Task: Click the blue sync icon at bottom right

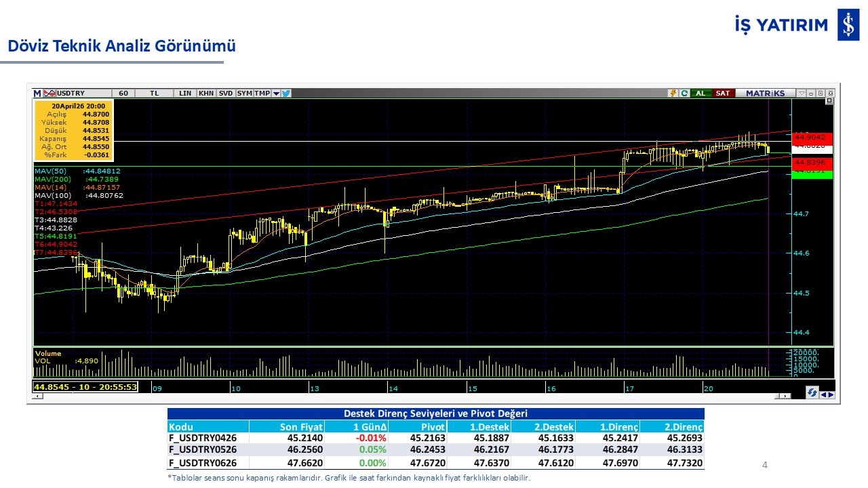Action: [x=811, y=392]
